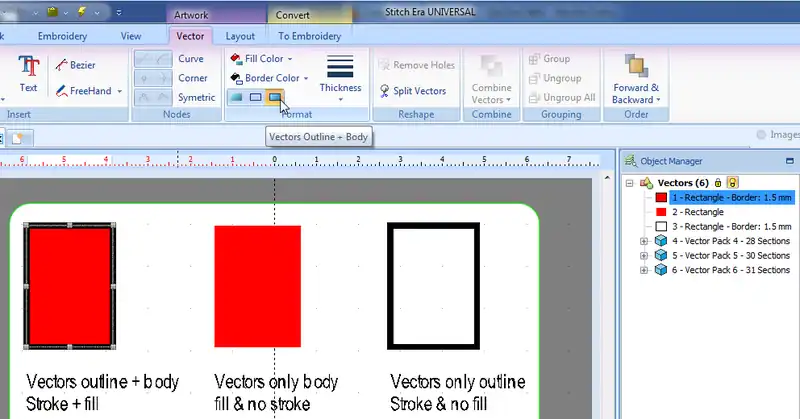The height and width of the screenshot is (419, 800).
Task: Collapse the Vectors (6) tree node
Action: point(628,183)
